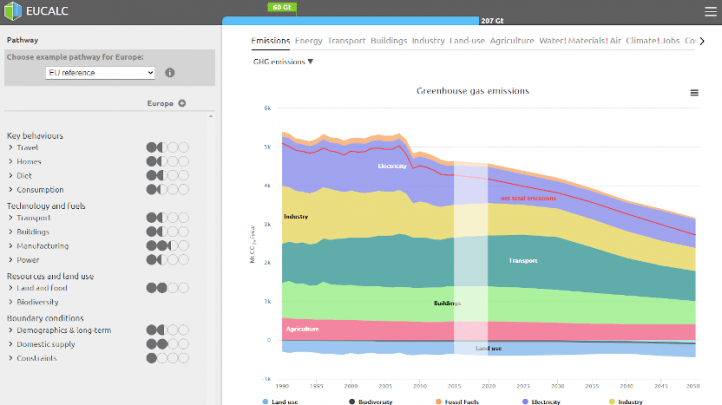Set the Manufacturing ambition level circles
This screenshot has height=405, width=722.
point(167,245)
